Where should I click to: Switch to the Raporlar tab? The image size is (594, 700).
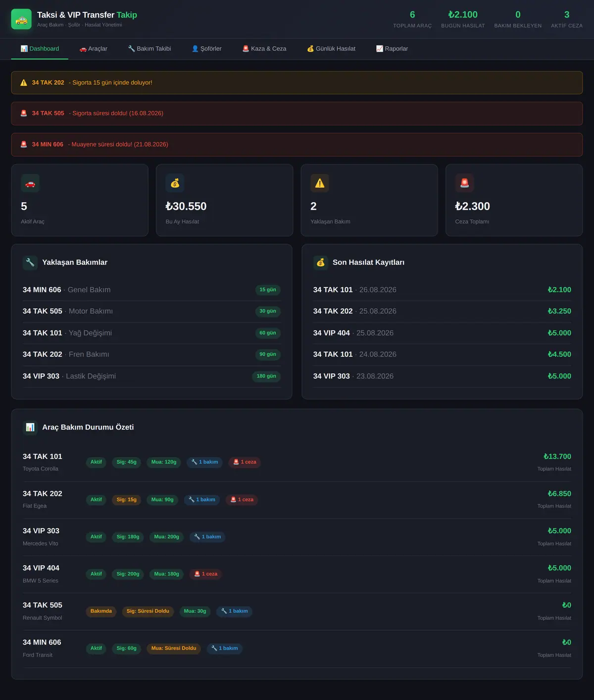pyautogui.click(x=392, y=49)
